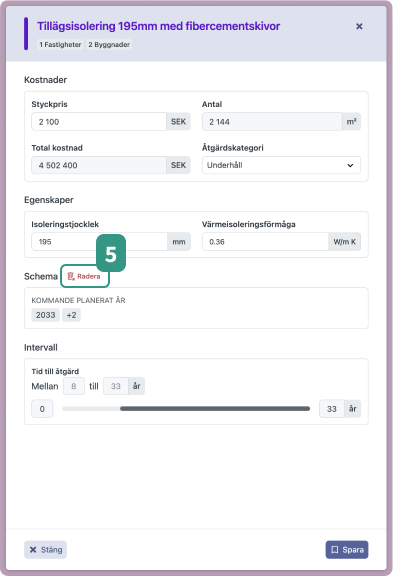Viewport: 393px width, 576px height.
Task: Click the 1 Fastigheter tag
Action: tap(60, 44)
